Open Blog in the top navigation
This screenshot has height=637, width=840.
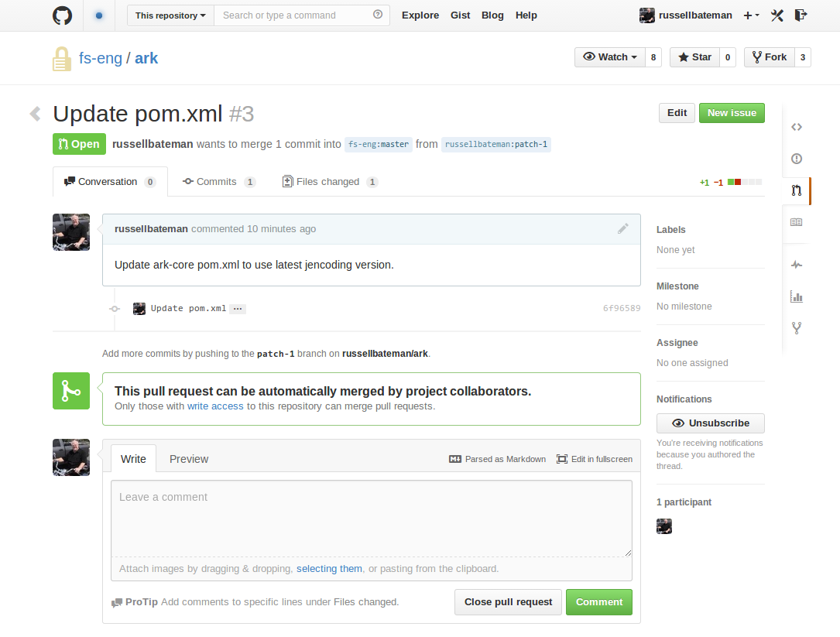click(x=492, y=15)
